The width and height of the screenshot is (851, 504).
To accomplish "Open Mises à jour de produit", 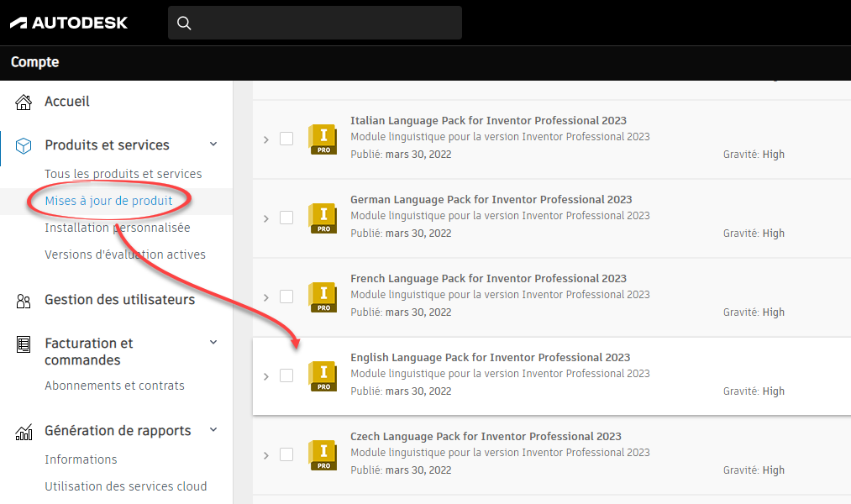I will click(x=108, y=201).
